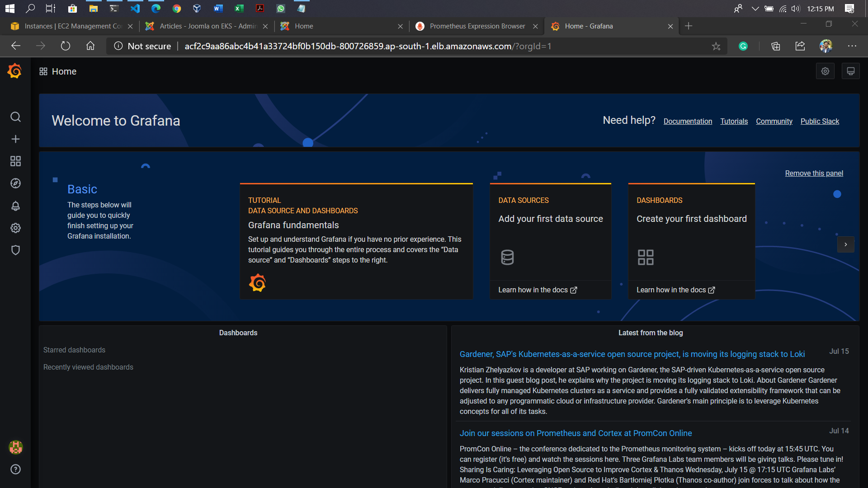Open the Search dashboards magnifier icon
The width and height of the screenshot is (868, 488).
pos(15,117)
